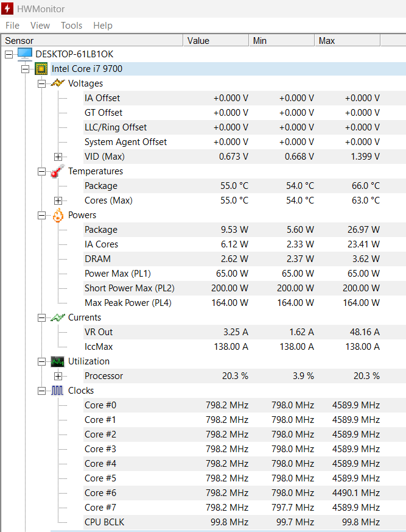Select the DRAM power row
The width and height of the screenshot is (406, 532).
pyautogui.click(x=245, y=259)
